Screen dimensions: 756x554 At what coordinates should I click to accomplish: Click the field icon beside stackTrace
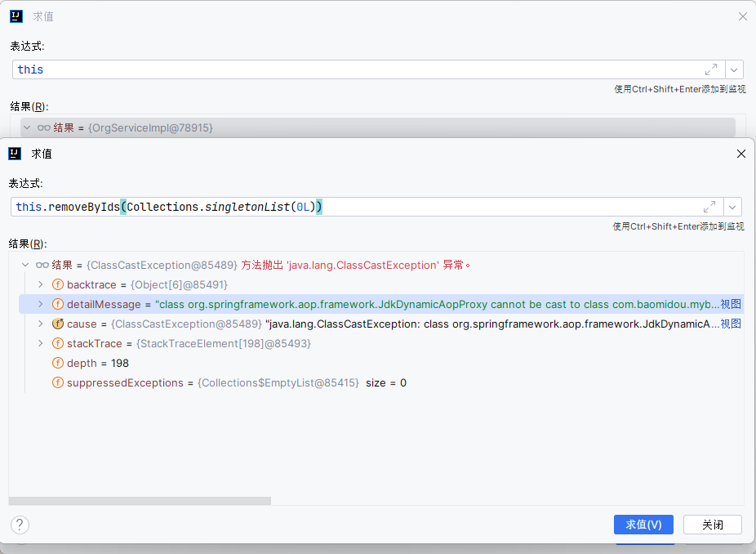57,343
